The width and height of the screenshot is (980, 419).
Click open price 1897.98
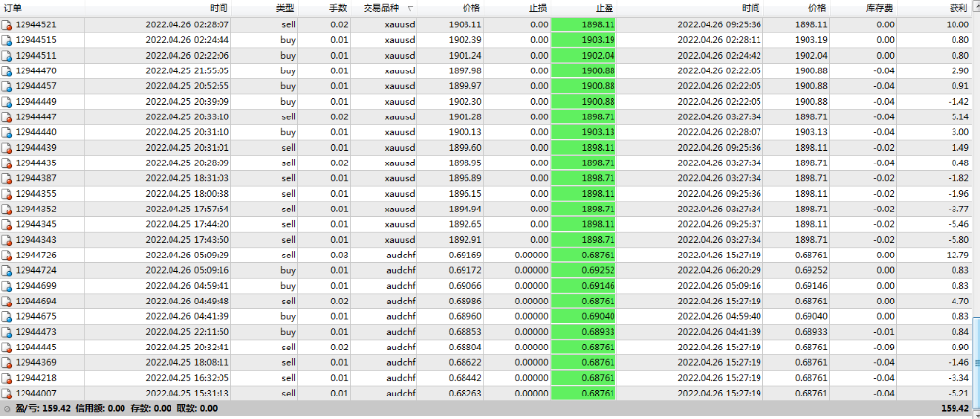[465, 71]
